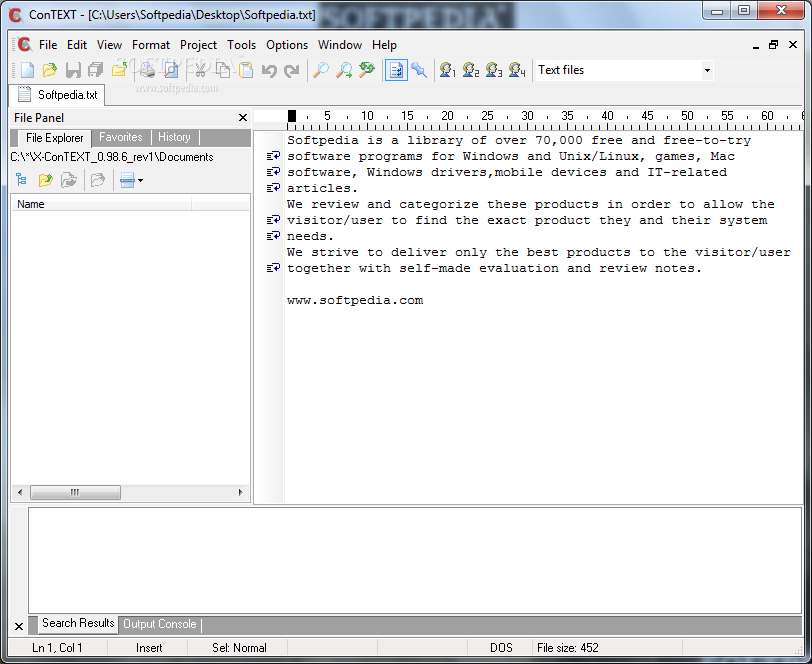Click the Ln 1, Col 1 status
This screenshot has width=812, height=664.
coord(57,648)
